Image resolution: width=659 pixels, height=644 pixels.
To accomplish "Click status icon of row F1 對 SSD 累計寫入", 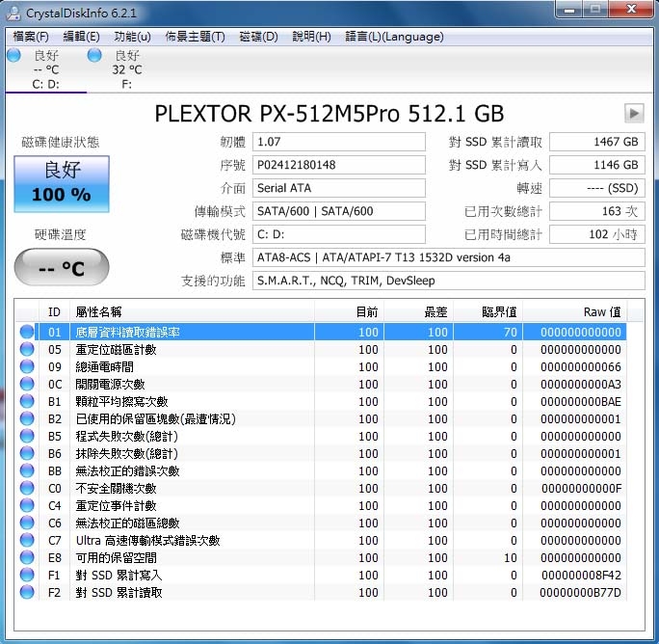I will [27, 575].
